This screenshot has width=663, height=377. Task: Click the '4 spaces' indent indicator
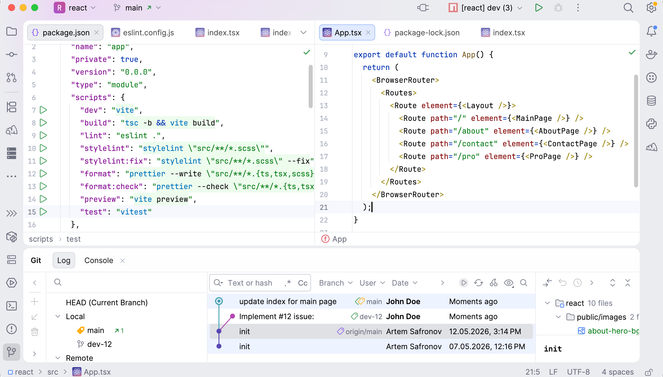pos(617,372)
